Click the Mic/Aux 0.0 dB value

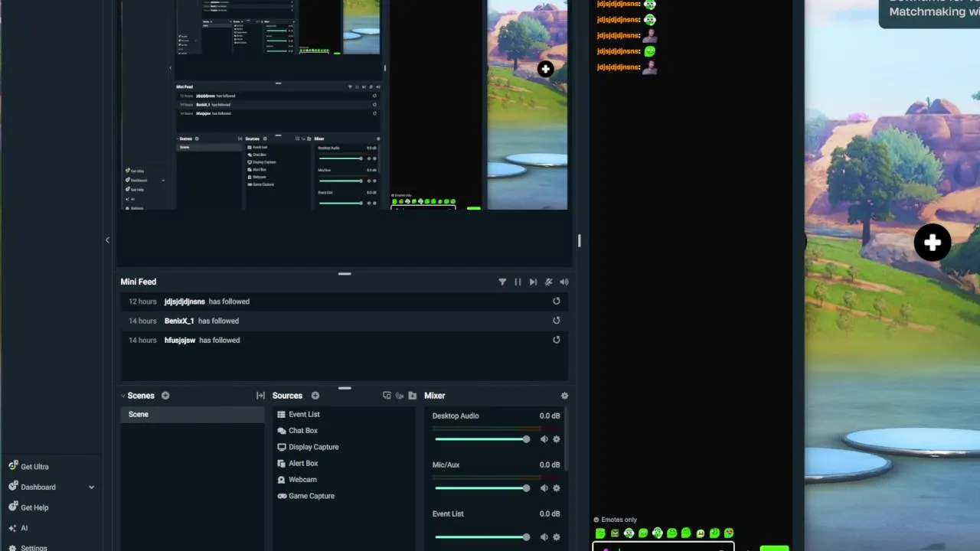click(550, 465)
